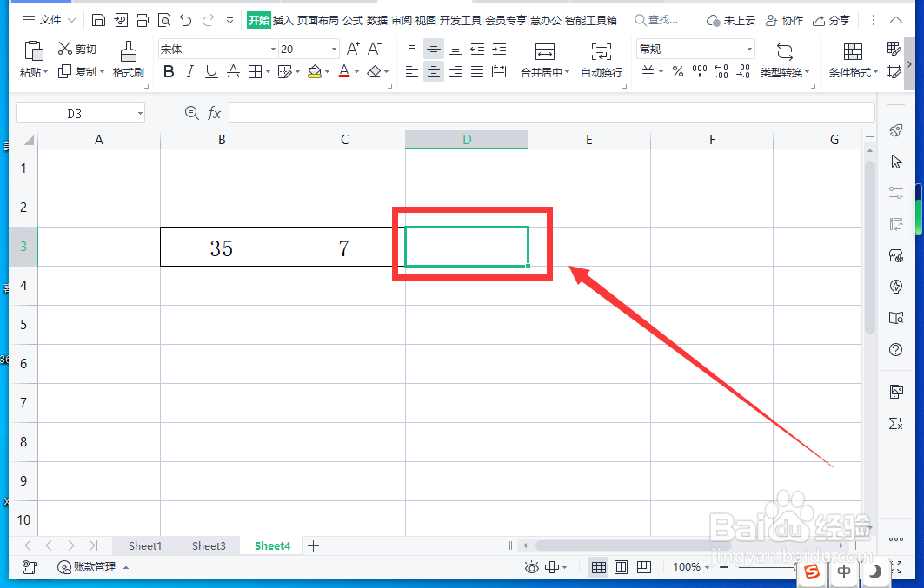Click the distributed alignment icon
The width and height of the screenshot is (924, 588).
point(499,72)
